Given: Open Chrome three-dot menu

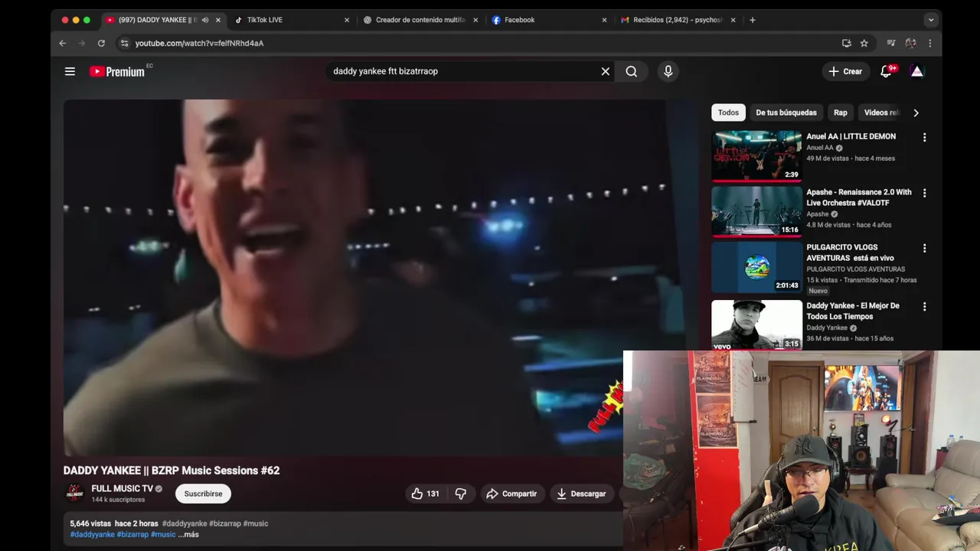Looking at the screenshot, I should (x=930, y=43).
